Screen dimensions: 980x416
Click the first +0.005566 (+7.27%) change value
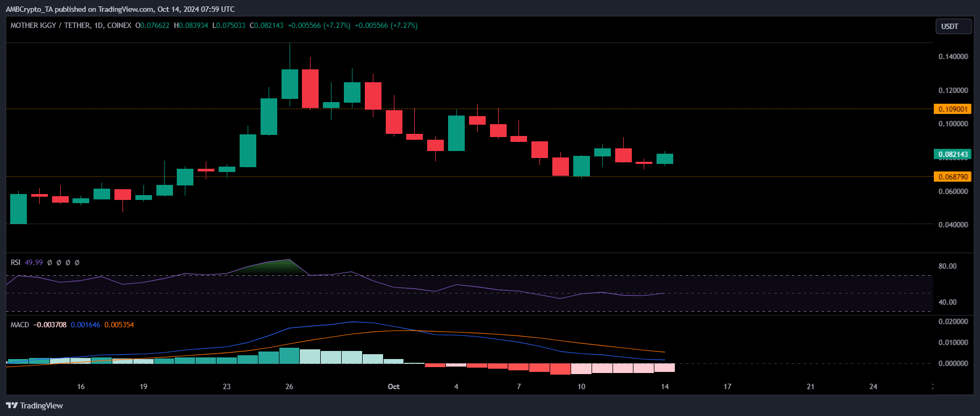pos(319,25)
